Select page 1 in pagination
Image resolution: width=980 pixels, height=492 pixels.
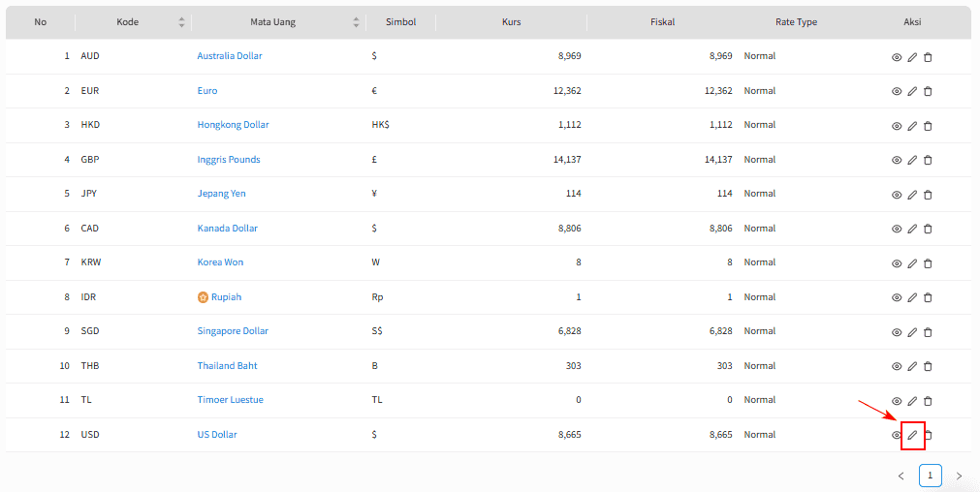pyautogui.click(x=930, y=476)
